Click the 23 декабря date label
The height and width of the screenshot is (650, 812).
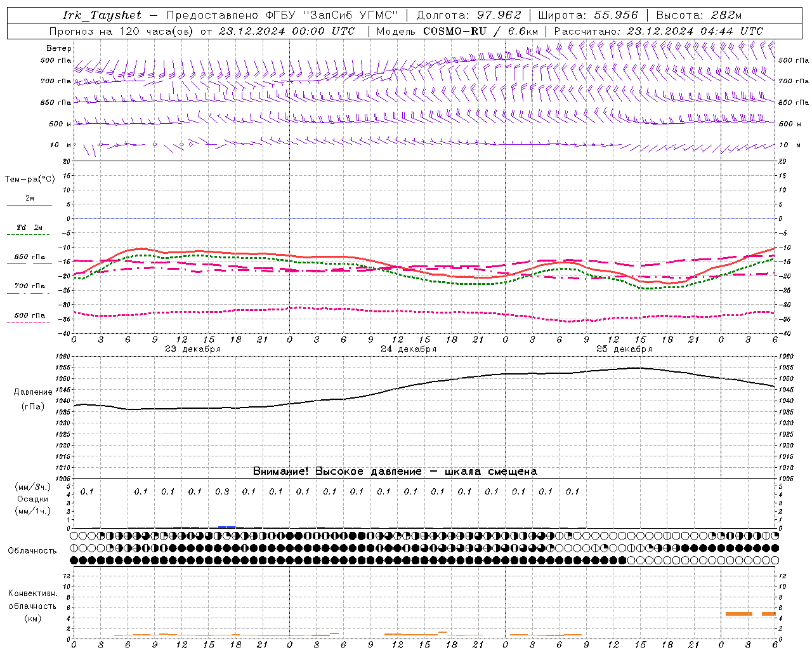(193, 349)
